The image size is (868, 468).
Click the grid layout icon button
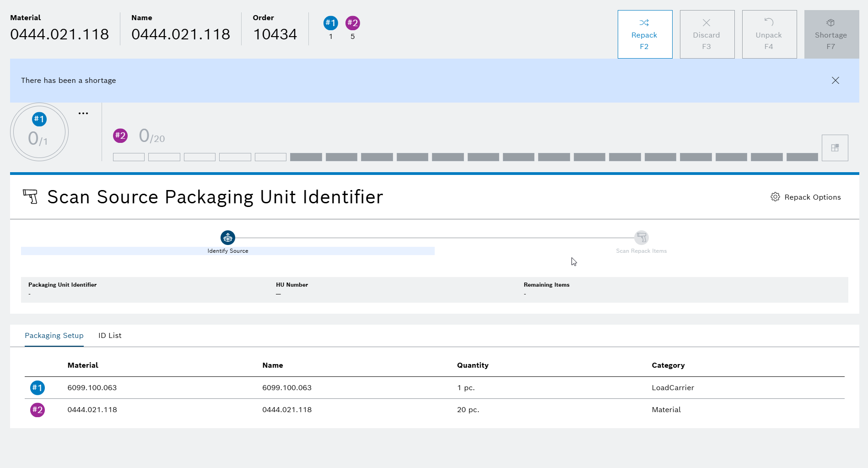(835, 148)
